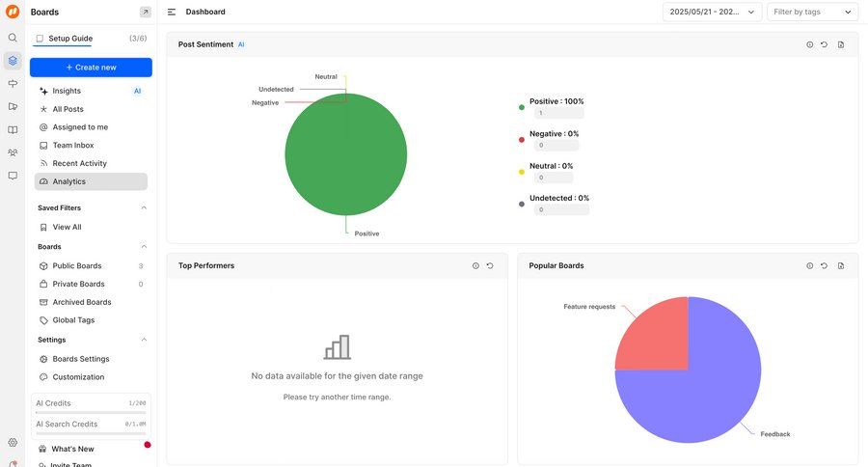Export the Post Sentiment panel data
868x467 pixels.
[x=841, y=44]
